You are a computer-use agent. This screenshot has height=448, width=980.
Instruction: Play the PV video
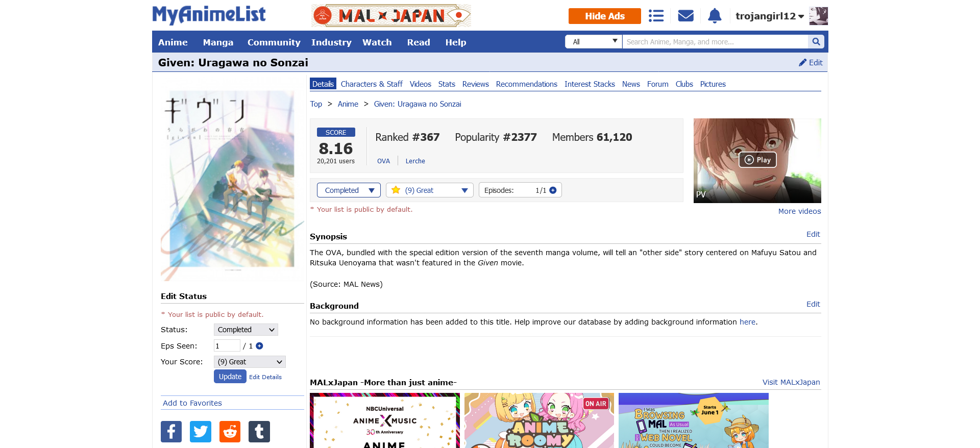[757, 160]
